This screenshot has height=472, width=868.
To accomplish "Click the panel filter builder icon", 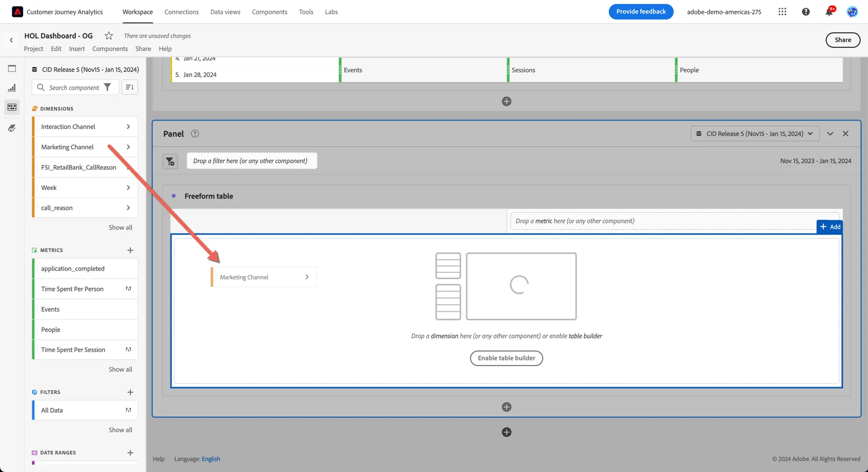I will point(170,161).
